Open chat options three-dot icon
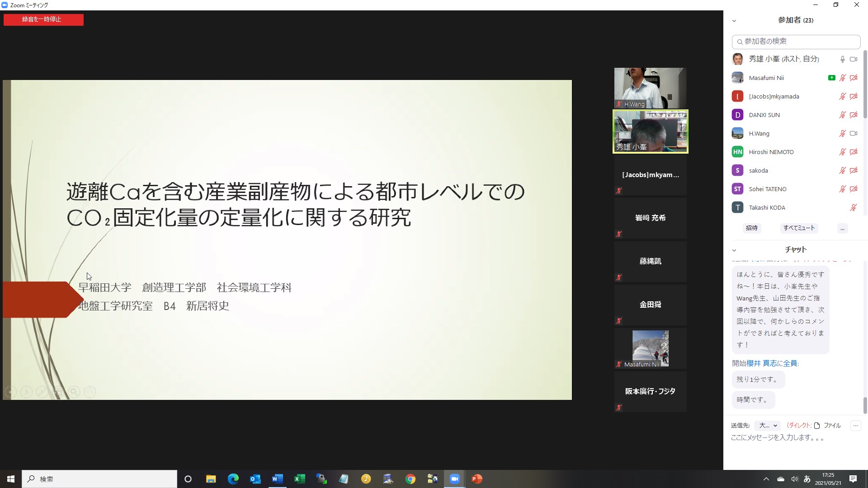 click(x=855, y=426)
